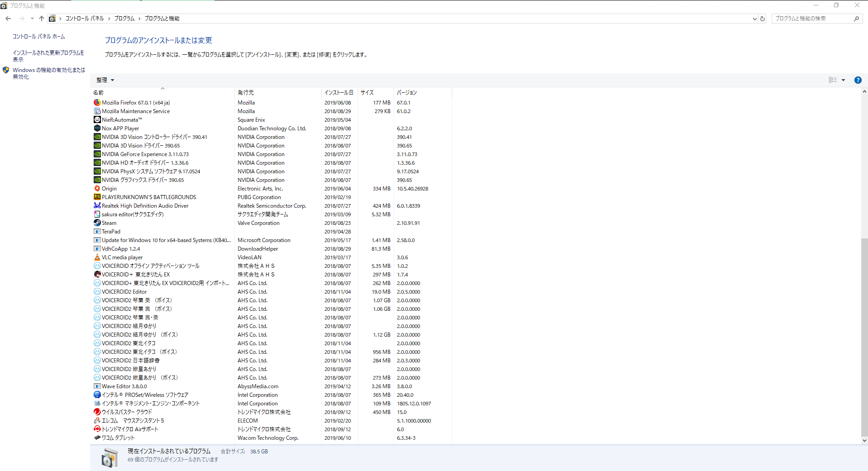Click the エレコム マウスアシスタント5 icon
The image size is (868, 471).
click(x=97, y=421)
